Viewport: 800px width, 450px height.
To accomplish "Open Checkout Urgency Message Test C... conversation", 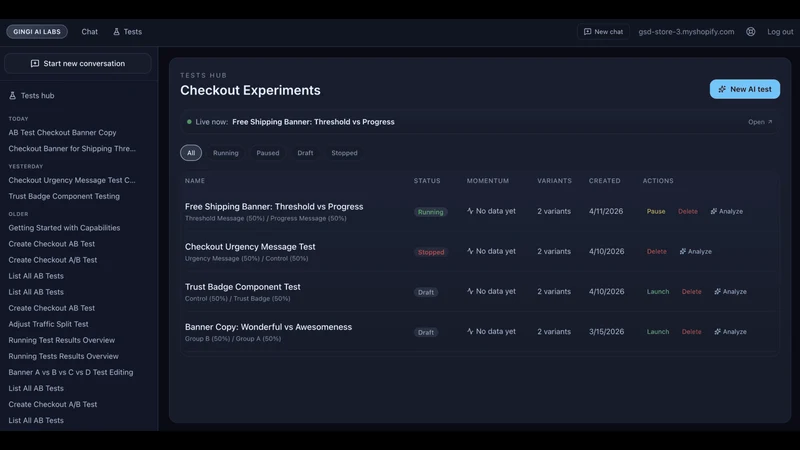I will pos(72,180).
